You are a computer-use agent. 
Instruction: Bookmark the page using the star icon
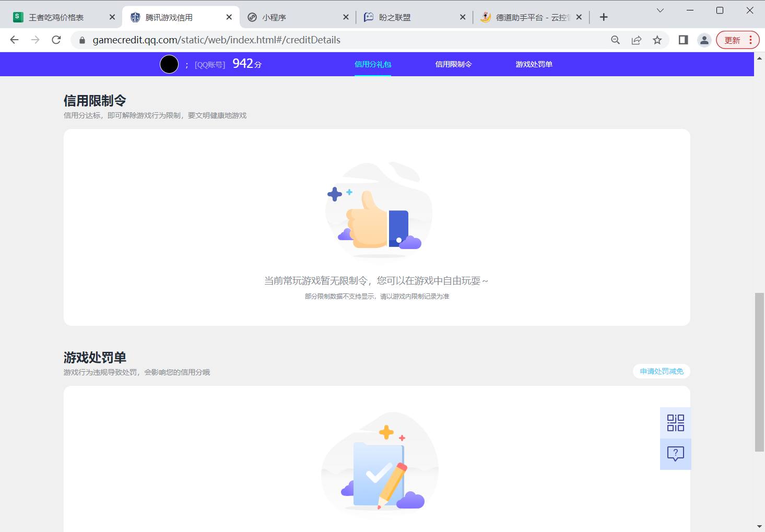coord(657,40)
